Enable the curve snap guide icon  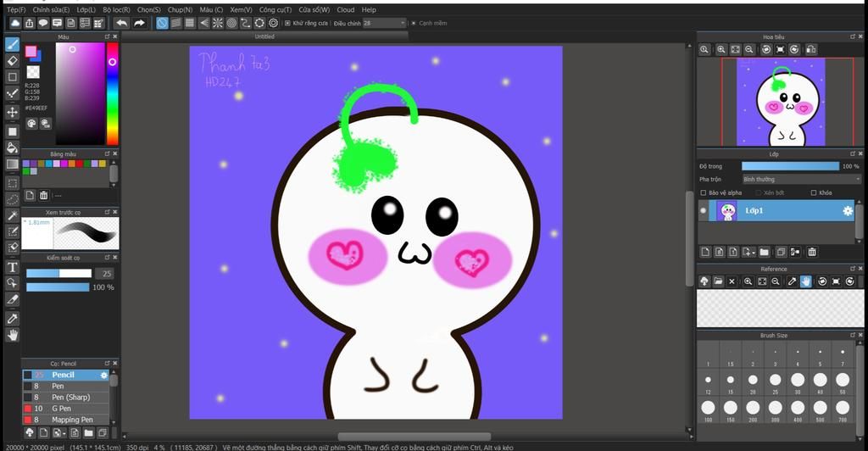245,23
